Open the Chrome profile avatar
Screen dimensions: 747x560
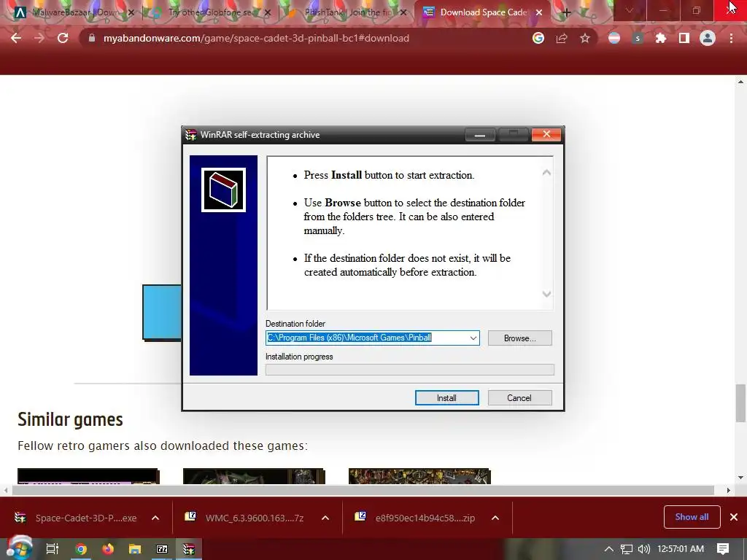click(708, 38)
